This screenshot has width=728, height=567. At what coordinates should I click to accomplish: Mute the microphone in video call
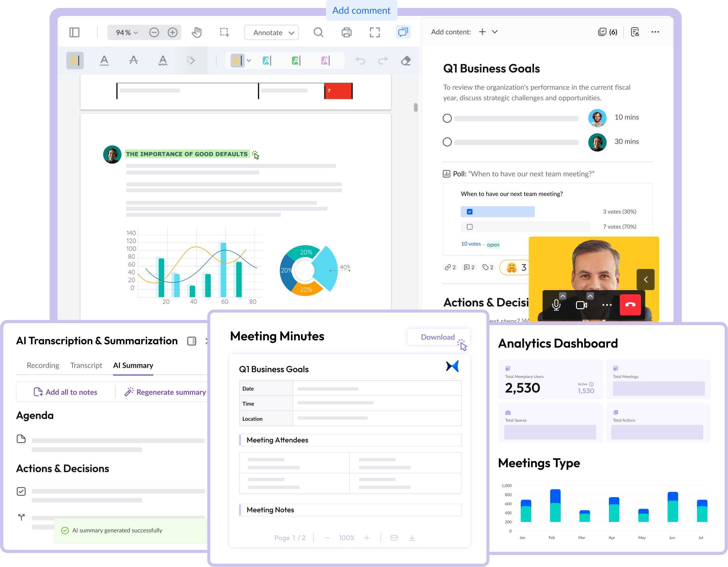click(556, 305)
